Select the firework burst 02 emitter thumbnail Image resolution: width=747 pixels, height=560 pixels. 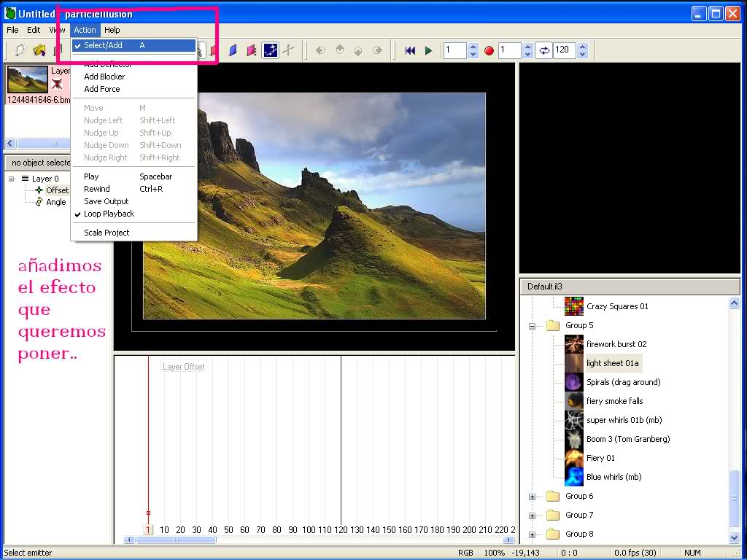tap(574, 344)
